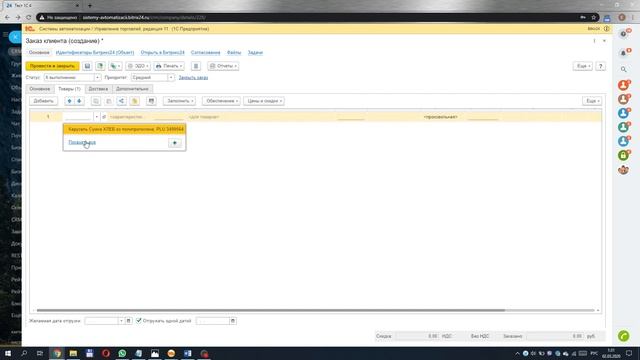Open the Еще menu of the goods table
Screen dimensions: 640x360
click(x=592, y=101)
